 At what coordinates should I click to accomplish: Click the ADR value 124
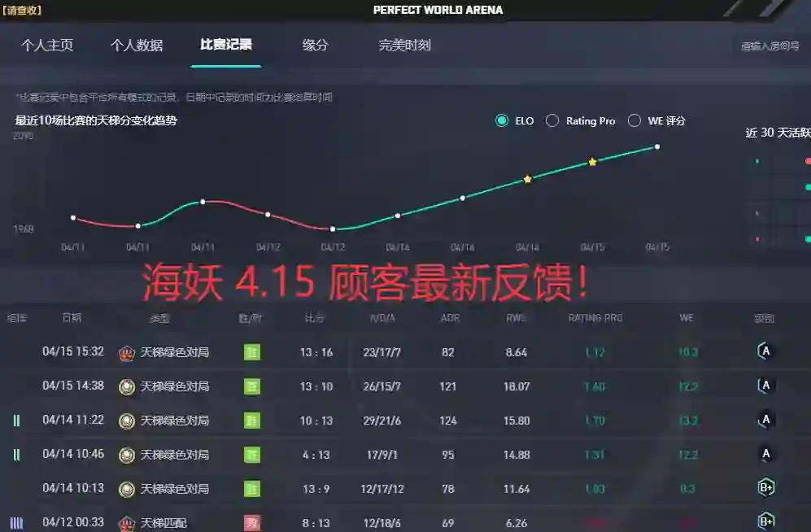coord(448,421)
